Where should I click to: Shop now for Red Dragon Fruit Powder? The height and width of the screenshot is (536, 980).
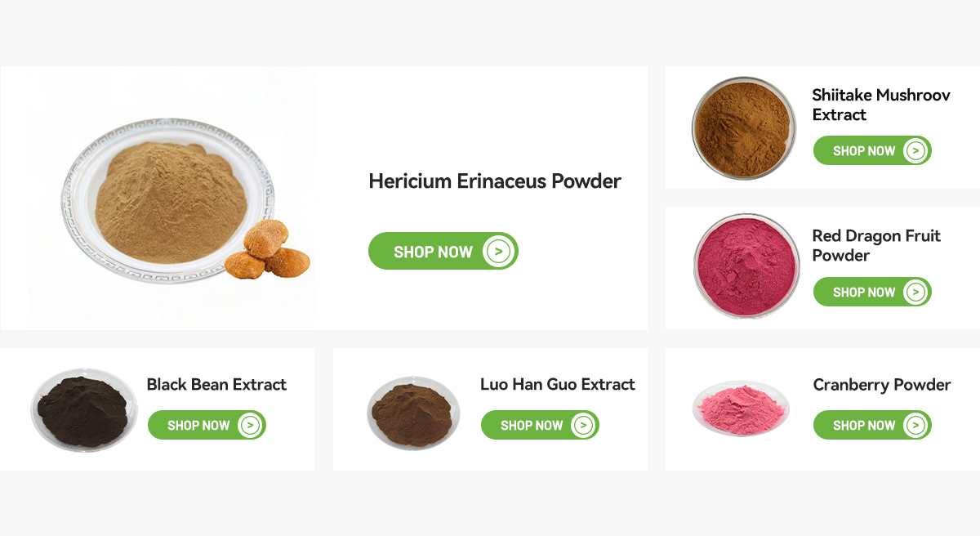[x=872, y=292]
